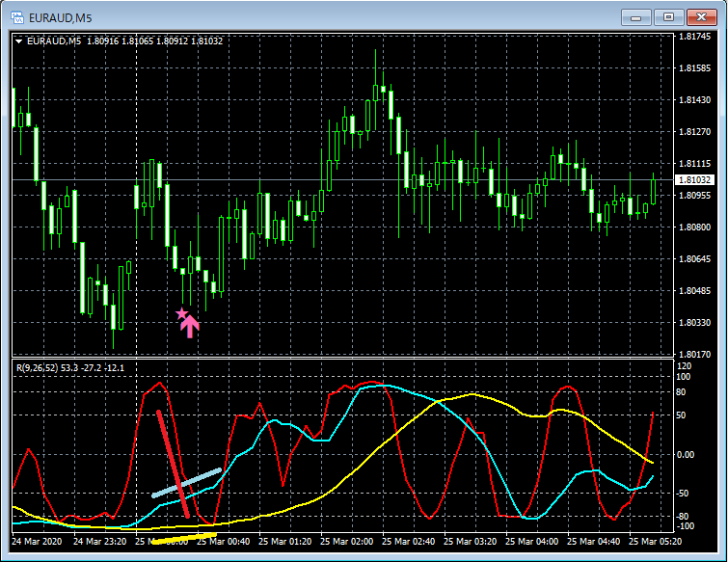728x562 pixels.
Task: Click the 25 Mar 05:20 time label
Action: coord(656,542)
